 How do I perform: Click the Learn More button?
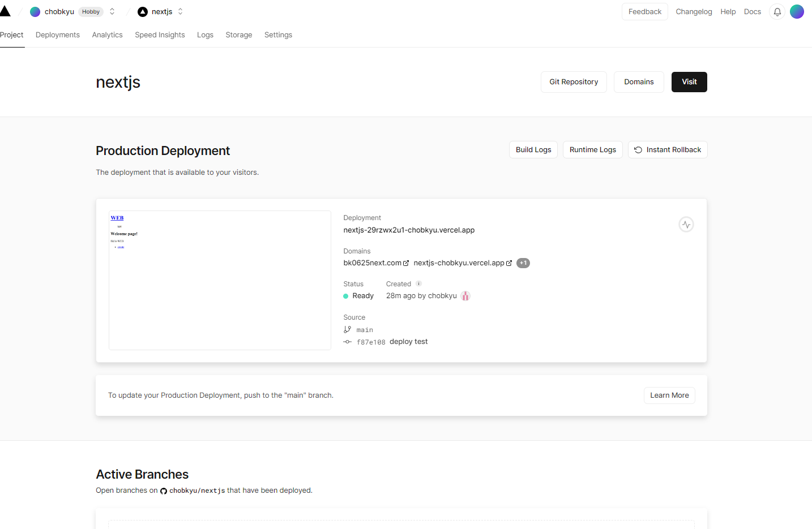669,395
